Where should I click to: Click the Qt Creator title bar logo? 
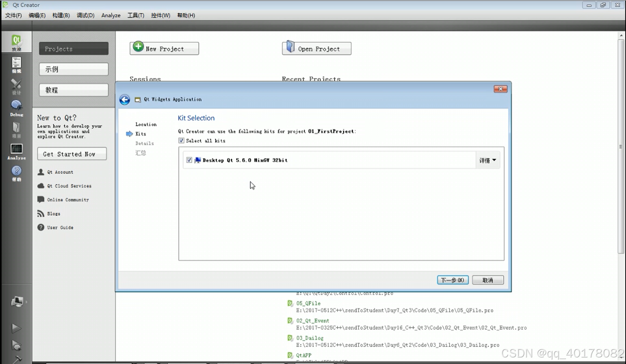point(5,5)
